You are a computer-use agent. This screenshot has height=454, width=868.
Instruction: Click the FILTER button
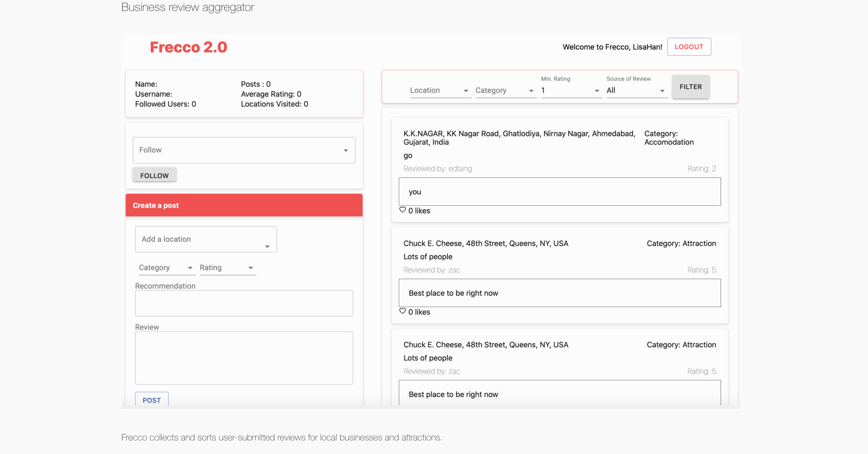[690, 87]
